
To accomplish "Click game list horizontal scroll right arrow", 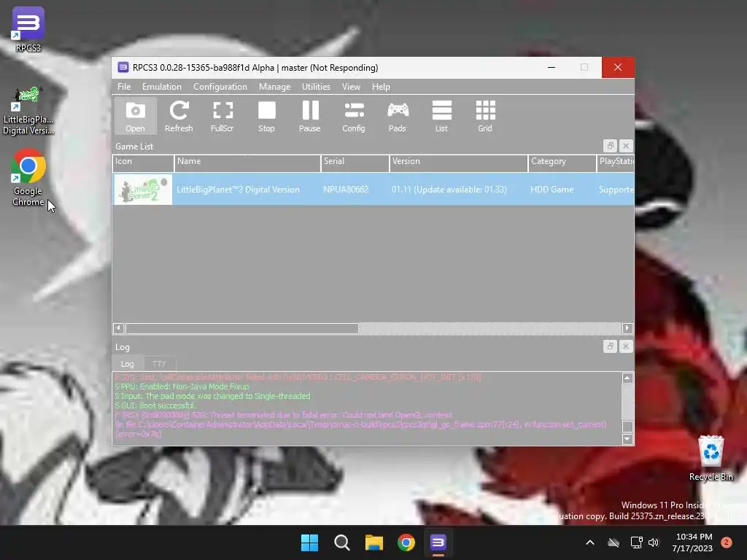I will tap(627, 328).
